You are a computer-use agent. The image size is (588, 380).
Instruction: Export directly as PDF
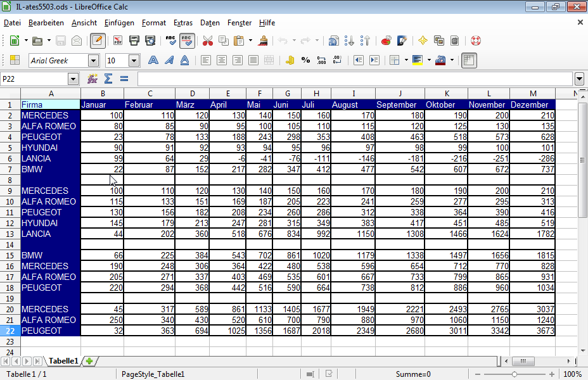[x=118, y=41]
